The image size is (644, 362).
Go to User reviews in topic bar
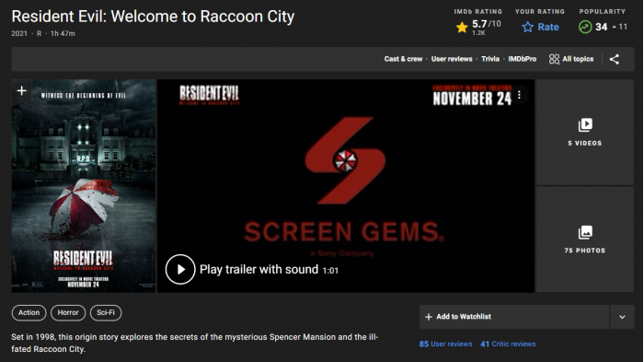[x=452, y=59]
